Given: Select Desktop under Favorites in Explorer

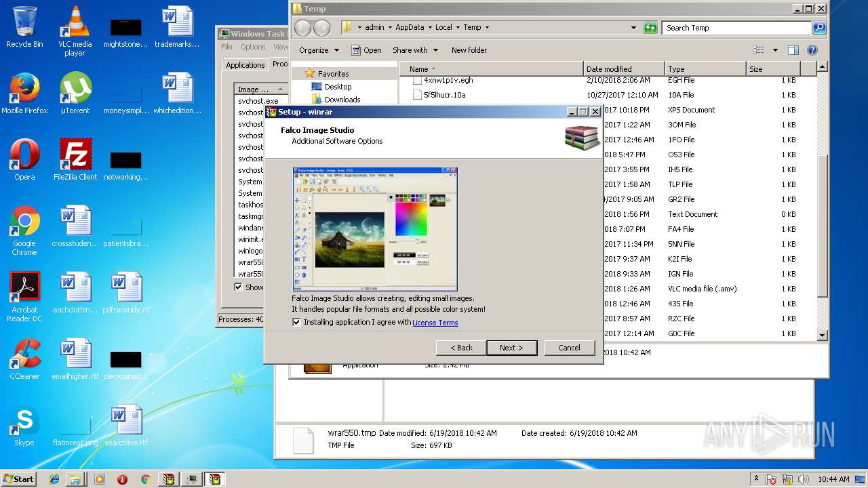Looking at the screenshot, I should [x=336, y=87].
